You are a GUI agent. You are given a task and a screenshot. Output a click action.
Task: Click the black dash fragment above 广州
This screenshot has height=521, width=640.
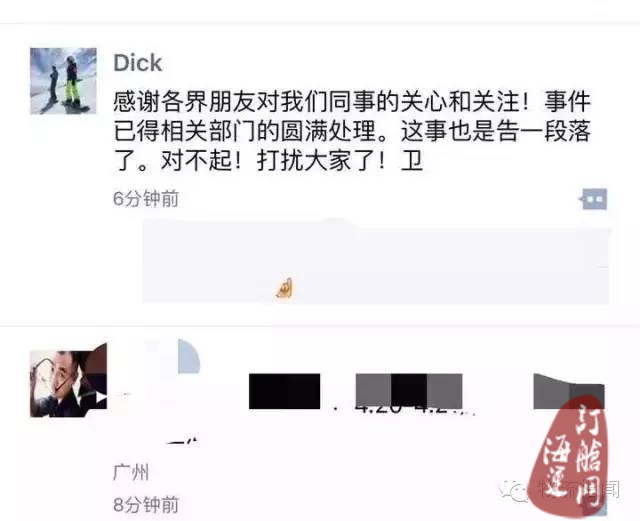[x=182, y=441]
